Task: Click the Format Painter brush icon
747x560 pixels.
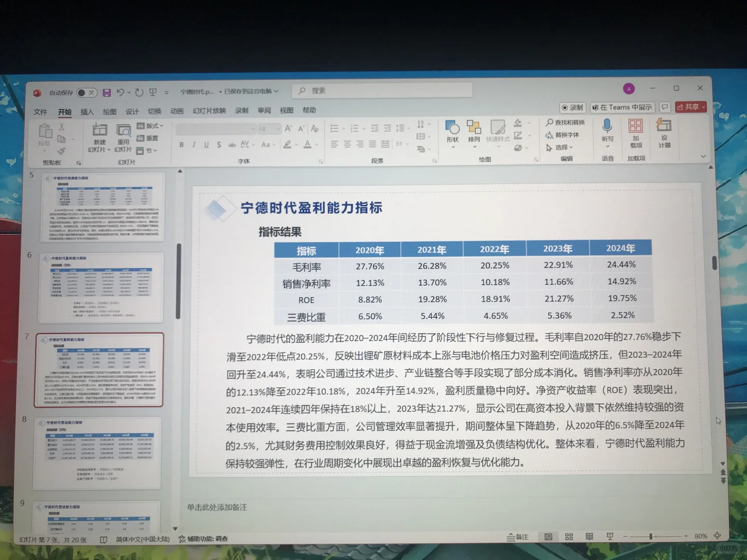Action: 62,151
